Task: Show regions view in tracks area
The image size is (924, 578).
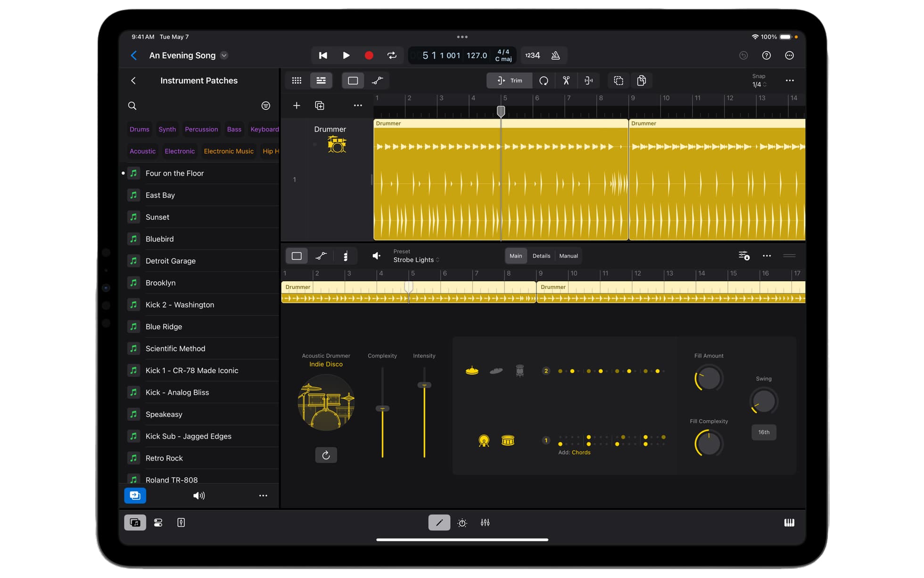Action: point(353,81)
